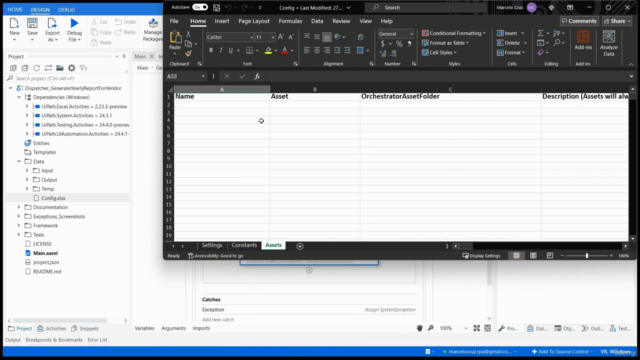Screen dimensions: 640x360
Task: Open the Formulas ribbon tab
Action: pyautogui.click(x=290, y=21)
